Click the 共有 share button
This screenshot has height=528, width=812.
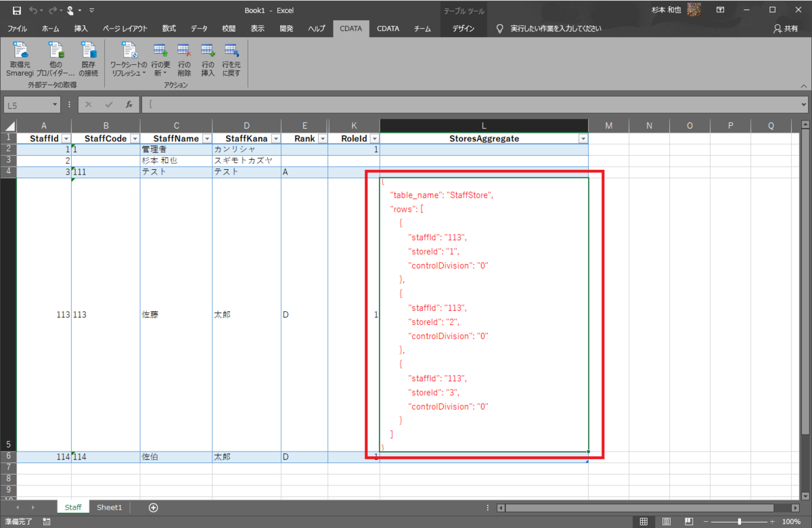[786, 29]
